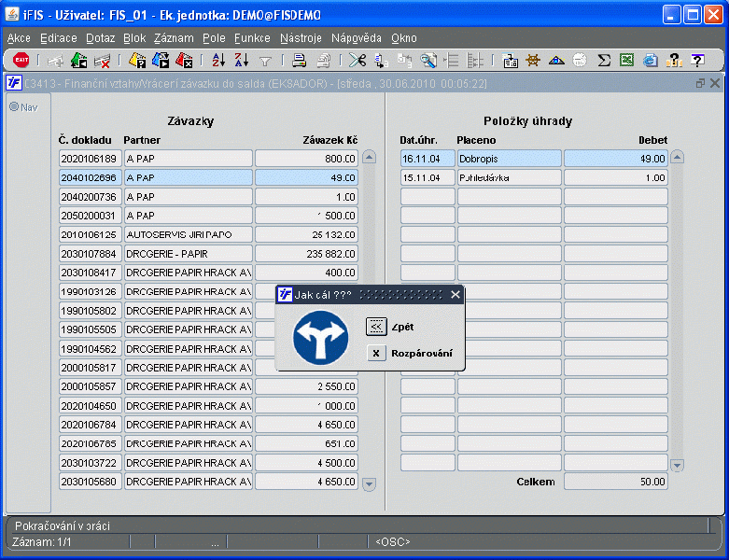Open the Nástroje menu

tap(301, 38)
